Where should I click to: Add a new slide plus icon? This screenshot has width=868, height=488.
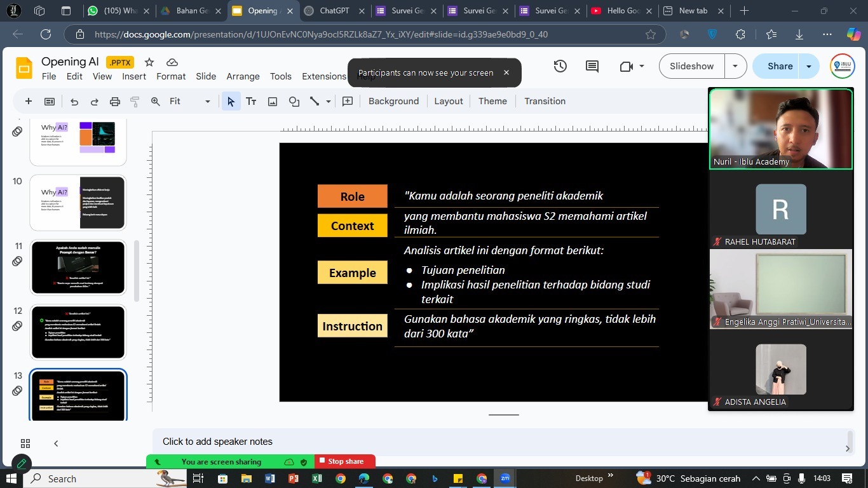tap(28, 101)
